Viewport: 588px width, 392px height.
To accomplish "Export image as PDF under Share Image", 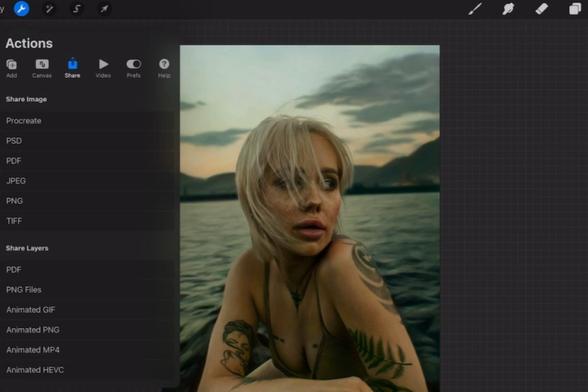I will tap(87, 161).
